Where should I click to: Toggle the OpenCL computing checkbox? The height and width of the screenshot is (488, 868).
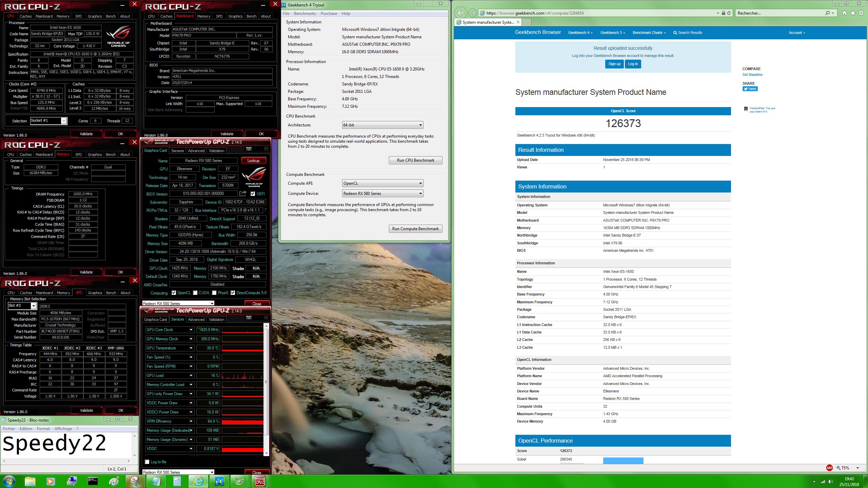tap(174, 293)
